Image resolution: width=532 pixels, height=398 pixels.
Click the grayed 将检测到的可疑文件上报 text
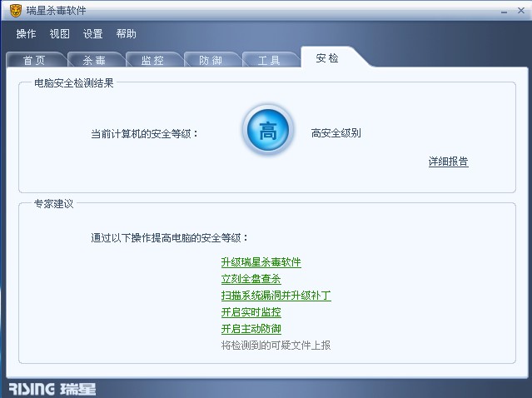click(x=276, y=345)
